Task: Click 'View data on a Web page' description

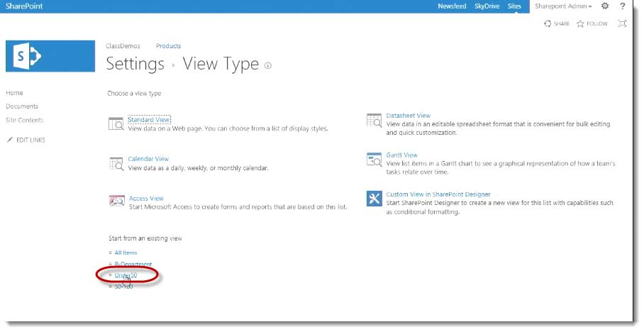Action: tap(228, 128)
